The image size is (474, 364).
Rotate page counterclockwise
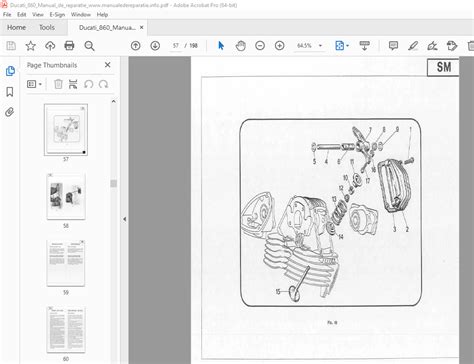point(89,84)
